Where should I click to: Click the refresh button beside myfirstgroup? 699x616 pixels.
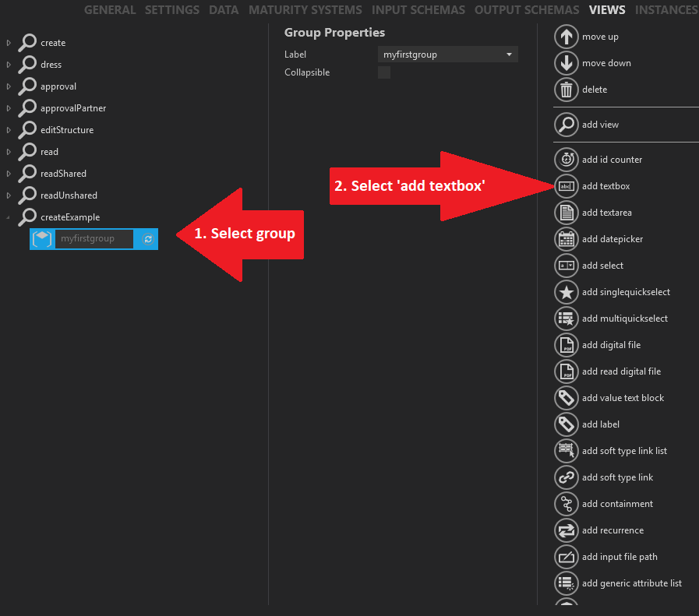point(147,239)
